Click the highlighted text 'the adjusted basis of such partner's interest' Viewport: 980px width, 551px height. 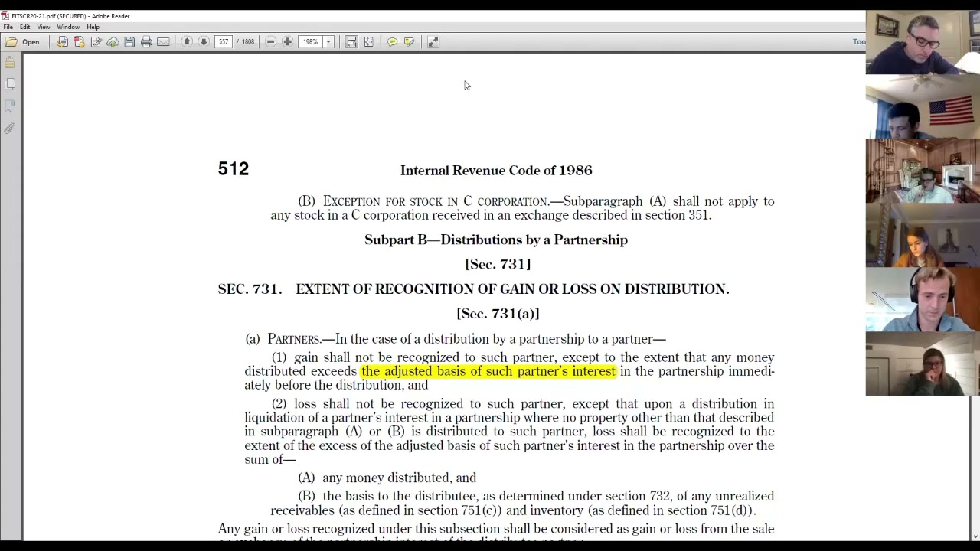click(x=488, y=371)
